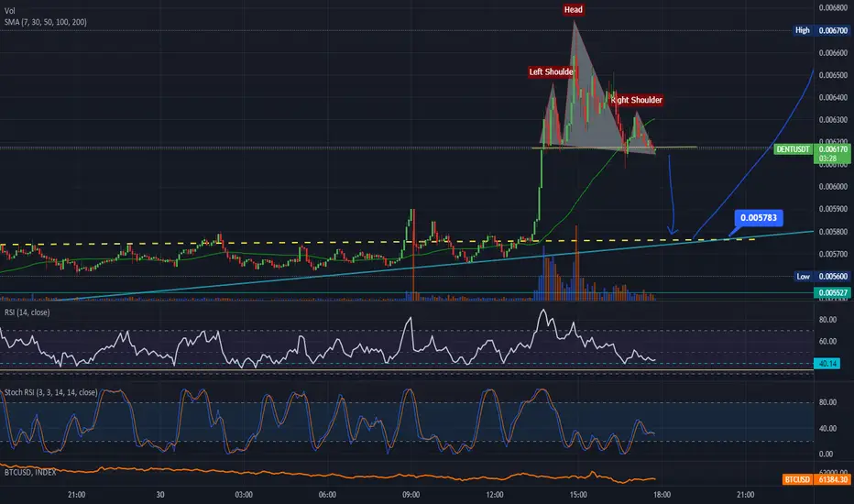Click the 0.006800 price scale value
The width and height of the screenshot is (854, 504).
(x=833, y=7)
